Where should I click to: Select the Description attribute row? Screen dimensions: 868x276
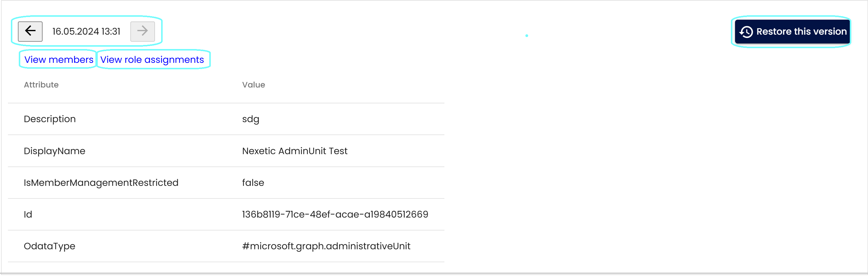[226, 119]
